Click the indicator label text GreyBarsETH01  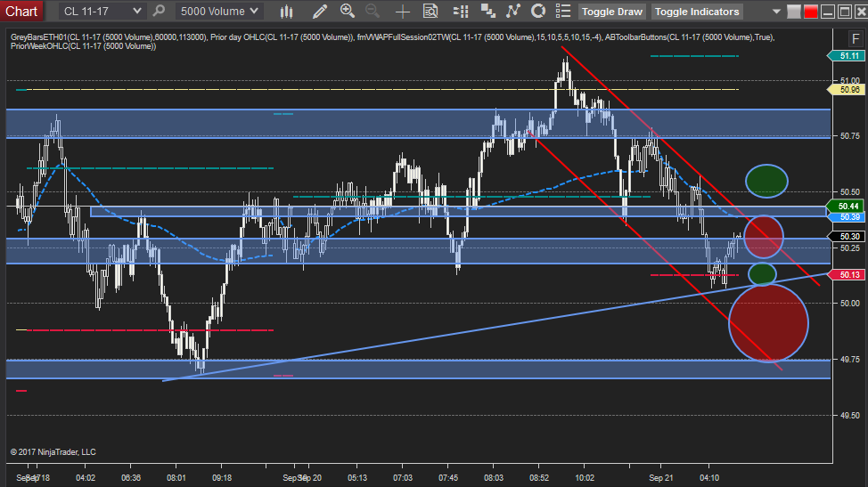38,37
